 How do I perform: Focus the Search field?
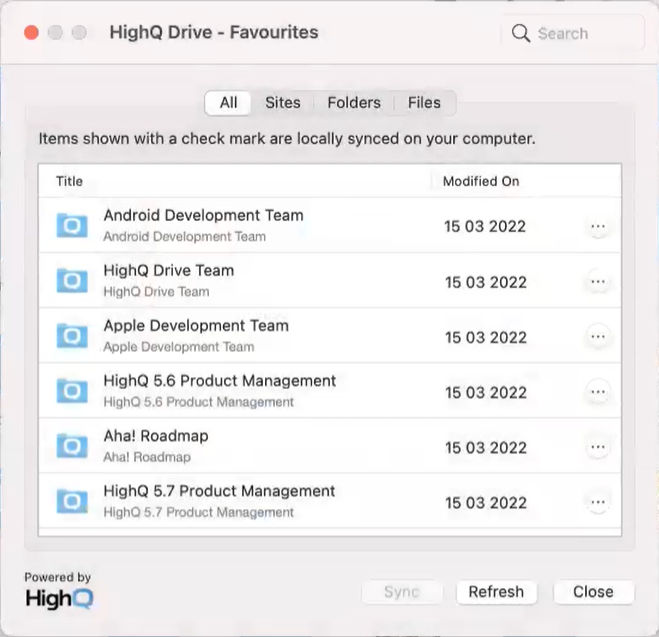572,33
